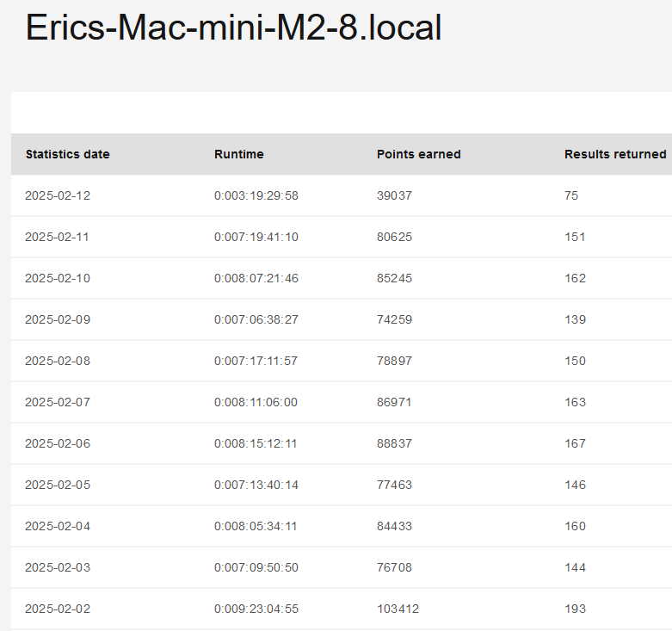Select runtime 0:008:11:06:00

point(256,402)
